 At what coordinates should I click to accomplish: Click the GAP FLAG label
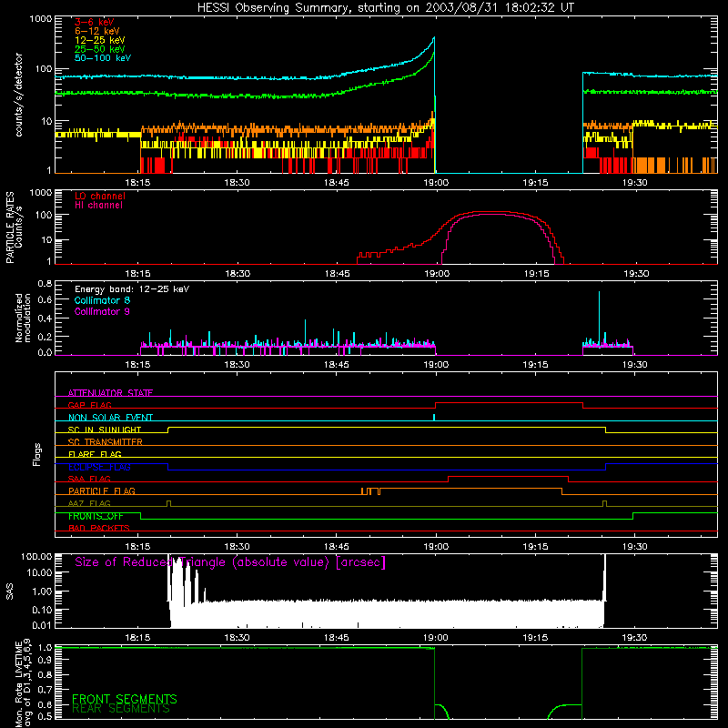click(89, 405)
